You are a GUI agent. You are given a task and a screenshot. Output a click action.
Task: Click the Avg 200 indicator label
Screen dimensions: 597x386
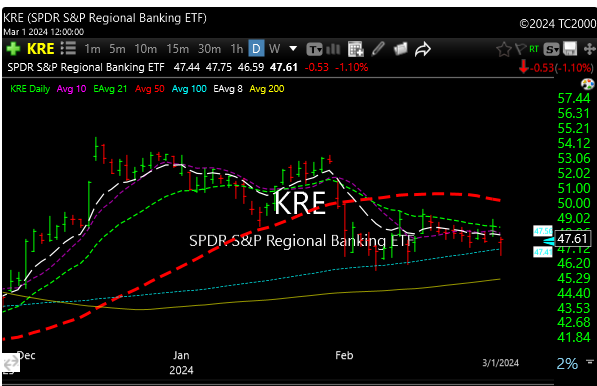[x=267, y=89]
